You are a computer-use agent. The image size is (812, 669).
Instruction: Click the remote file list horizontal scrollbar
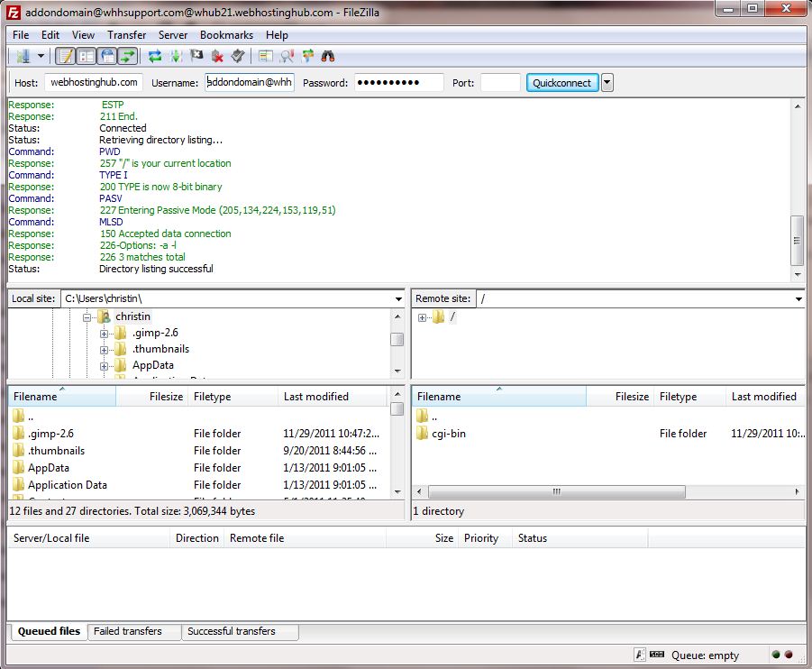click(556, 491)
